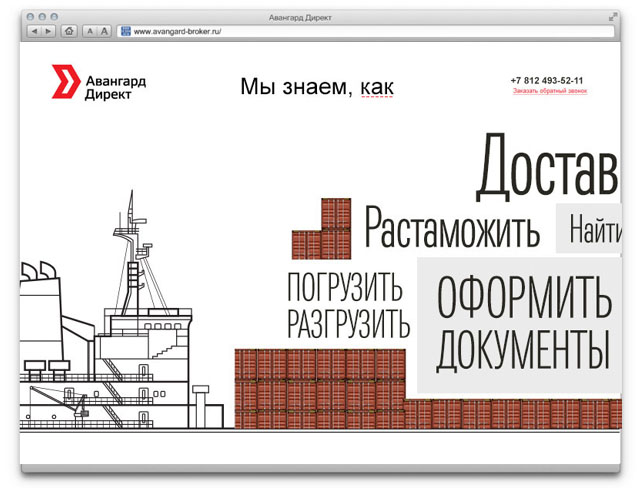Viewport: 640px width, 488px height.
Task: Click the phone number +7 812 493-52-11
Action: pyautogui.click(x=546, y=80)
